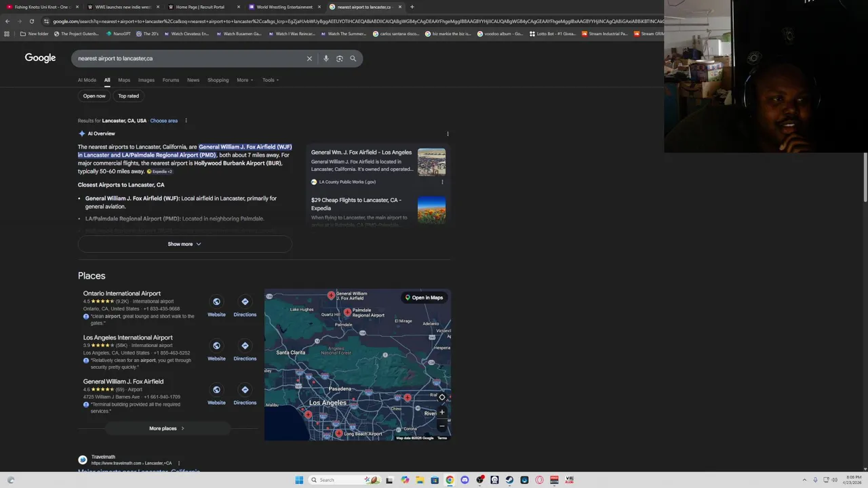Get directions to Ontario International Airport
The width and height of the screenshot is (868, 488).
[245, 302]
